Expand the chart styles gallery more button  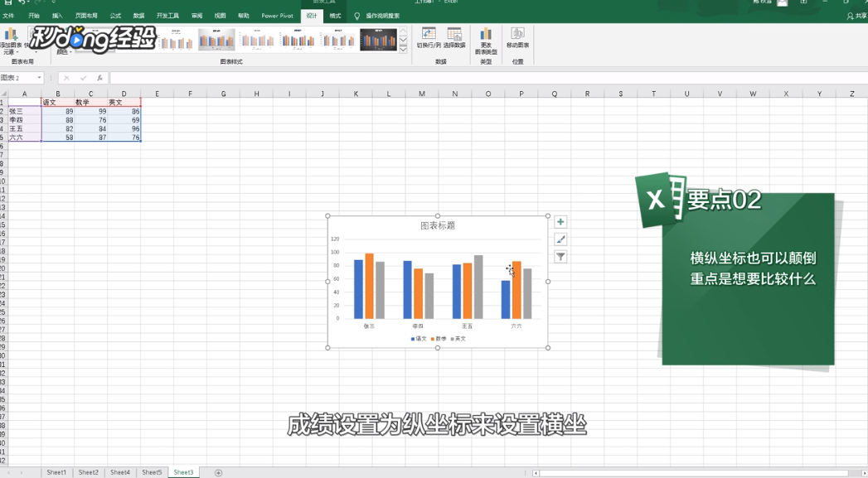403,49
